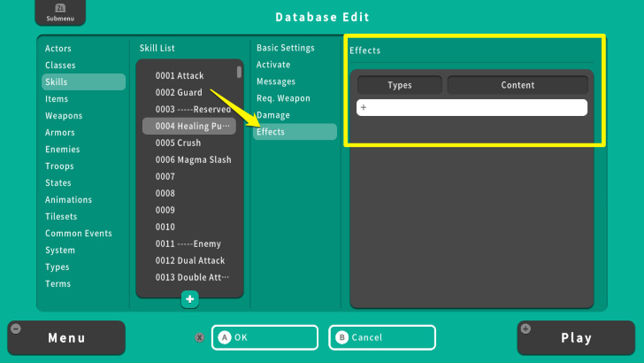This screenshot has width=644, height=363.
Task: Open the Messages section
Action: (276, 81)
